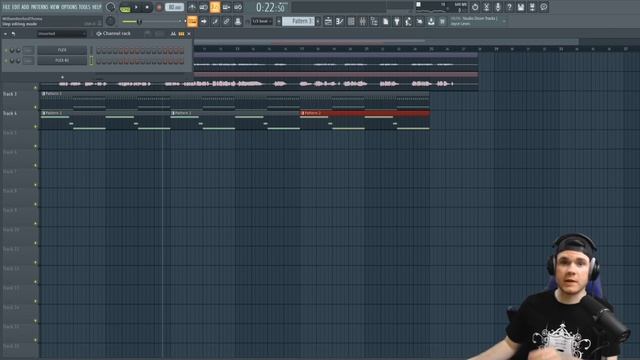The image size is (640, 360).
Task: Click the CPU and memory meter panel
Action: pos(442,7)
